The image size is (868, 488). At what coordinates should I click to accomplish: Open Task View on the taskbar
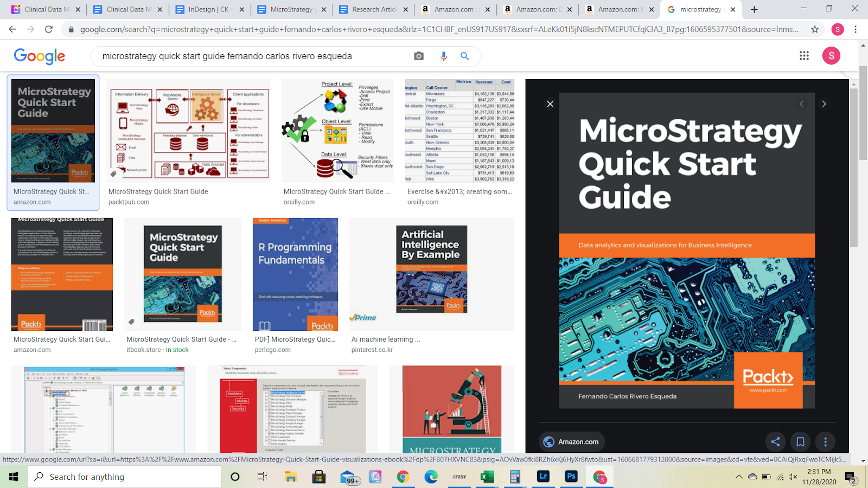(x=262, y=477)
